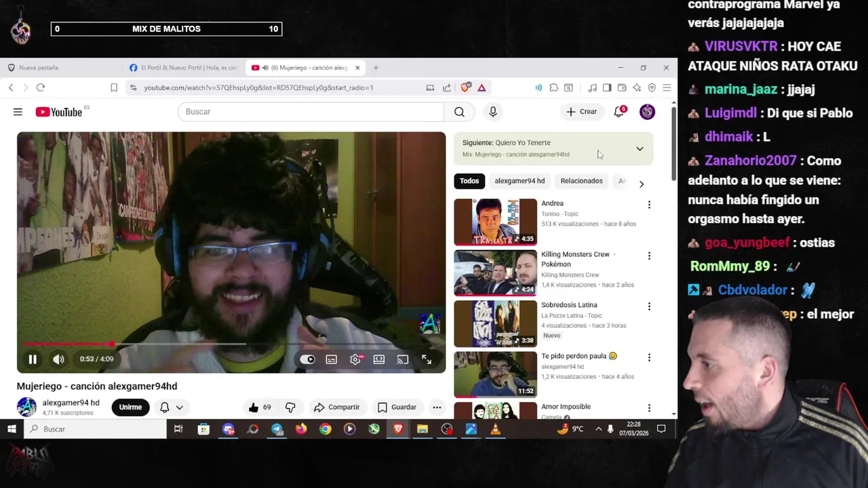Open options for Te pido perdon paula
868x488 pixels.
pos(649,357)
